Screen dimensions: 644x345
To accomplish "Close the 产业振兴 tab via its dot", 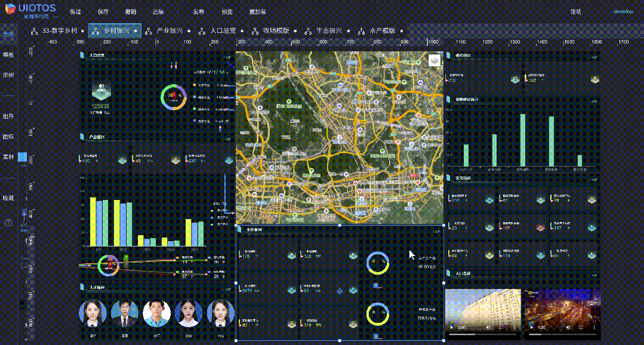I will (x=189, y=31).
